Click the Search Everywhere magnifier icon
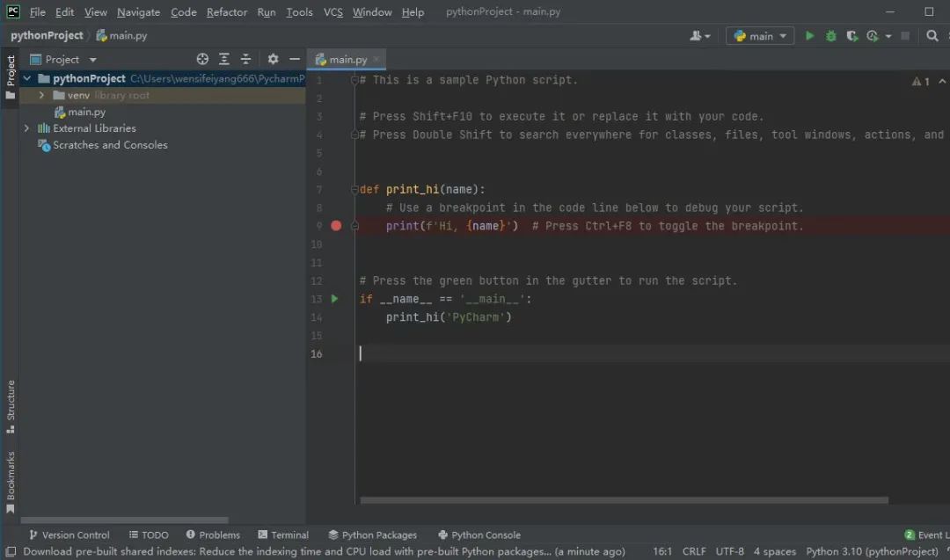 [x=932, y=36]
